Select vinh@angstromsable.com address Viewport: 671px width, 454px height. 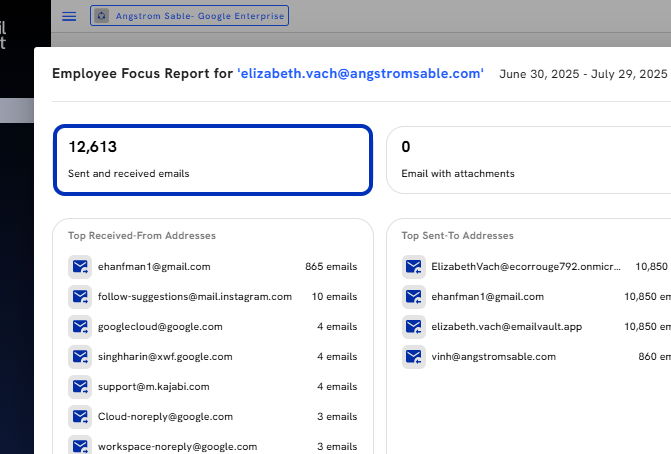(x=493, y=357)
